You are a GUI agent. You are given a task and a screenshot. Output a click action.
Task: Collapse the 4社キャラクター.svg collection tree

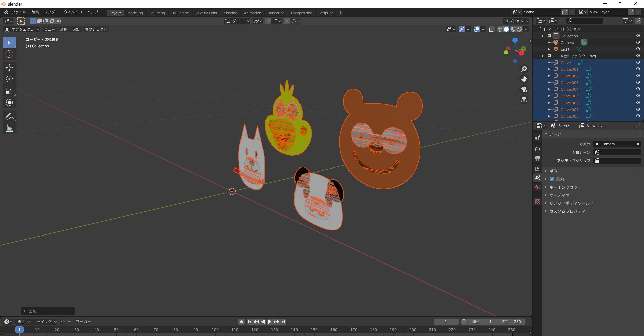pyautogui.click(x=543, y=56)
